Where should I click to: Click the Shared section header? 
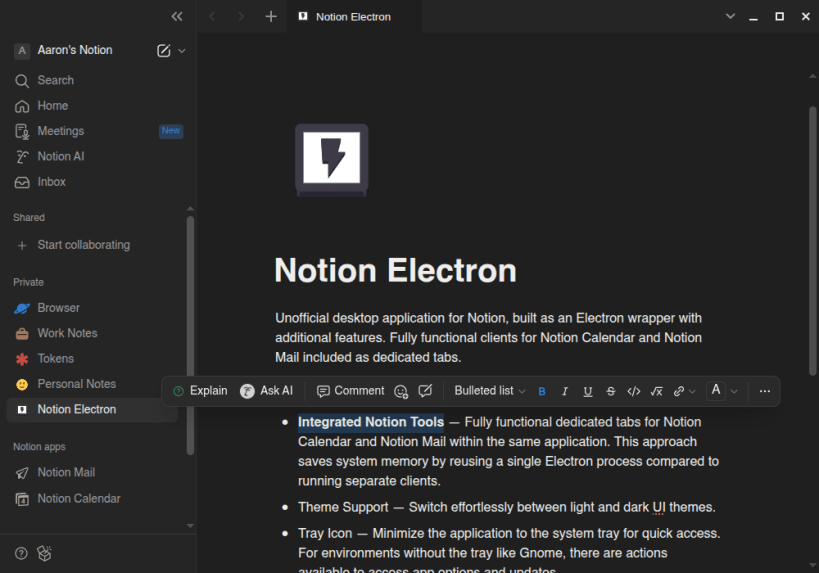tap(29, 218)
